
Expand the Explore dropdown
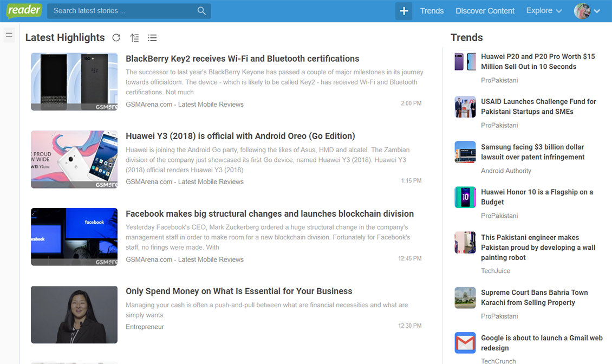point(544,11)
